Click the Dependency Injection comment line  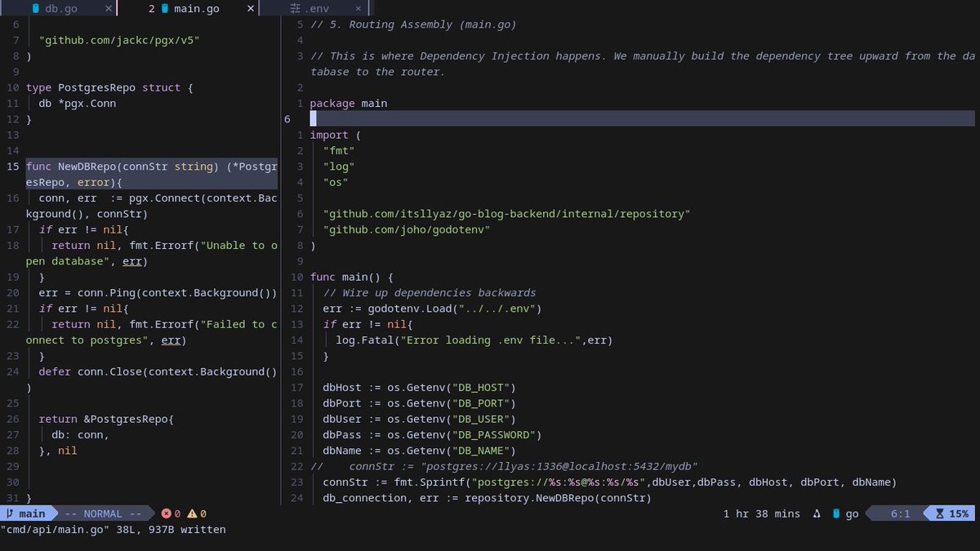(x=642, y=64)
